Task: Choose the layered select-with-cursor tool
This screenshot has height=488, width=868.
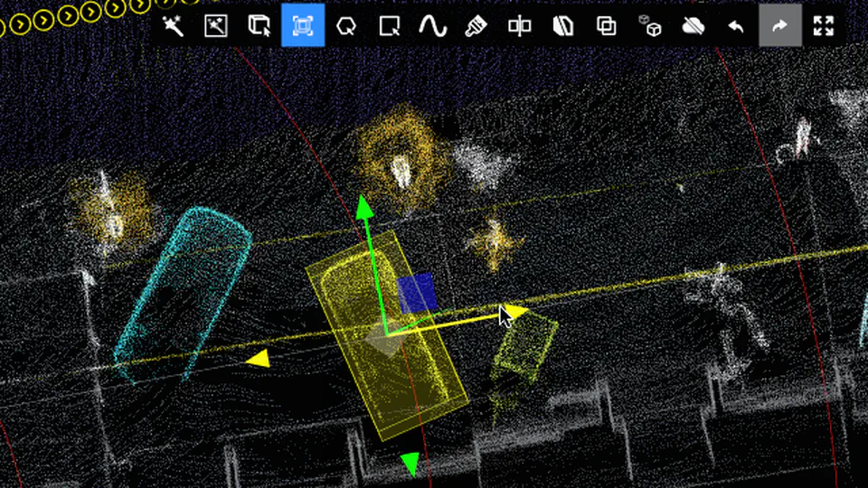Action: (259, 25)
